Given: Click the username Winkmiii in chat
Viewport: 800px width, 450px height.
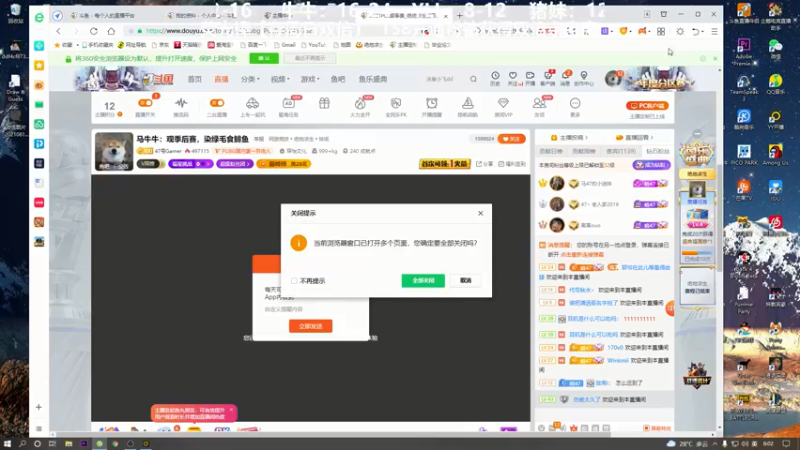Looking at the screenshot, I should tap(617, 360).
